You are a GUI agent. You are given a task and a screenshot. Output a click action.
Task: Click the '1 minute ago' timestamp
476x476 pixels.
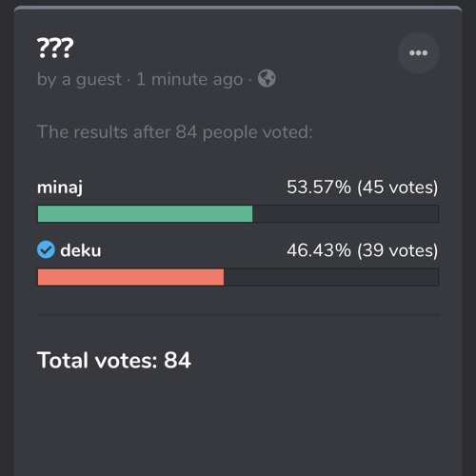[189, 79]
